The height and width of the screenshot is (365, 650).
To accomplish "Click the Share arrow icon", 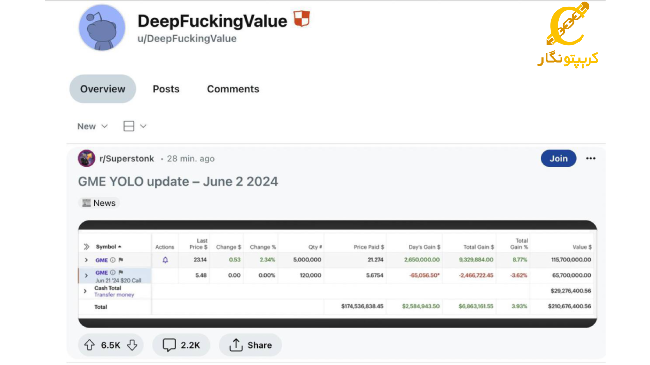I will [236, 345].
